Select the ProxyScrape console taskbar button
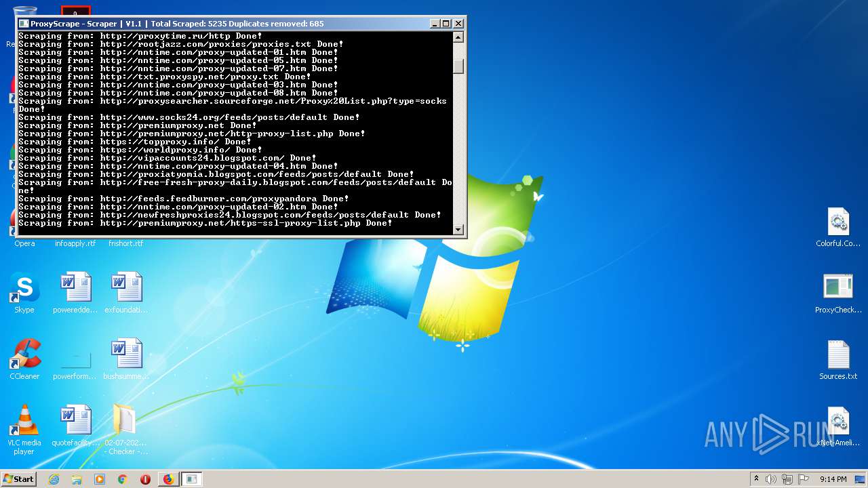Viewport: 868px width, 488px height. (192, 479)
